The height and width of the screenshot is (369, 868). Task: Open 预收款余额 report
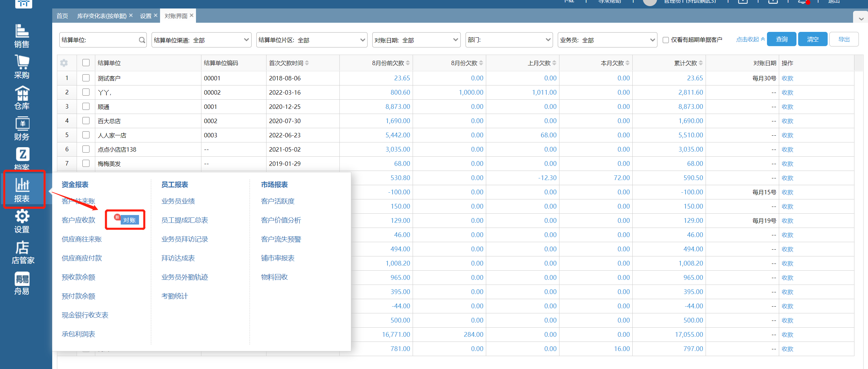click(x=78, y=277)
